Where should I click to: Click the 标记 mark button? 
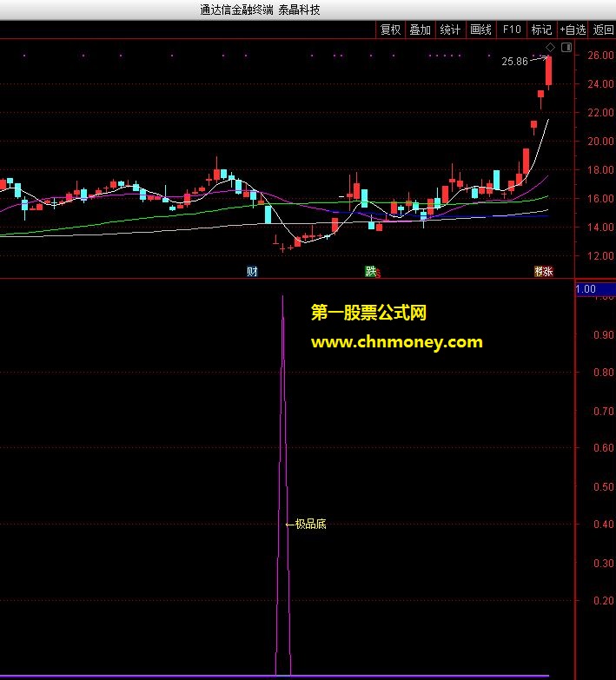pos(541,30)
